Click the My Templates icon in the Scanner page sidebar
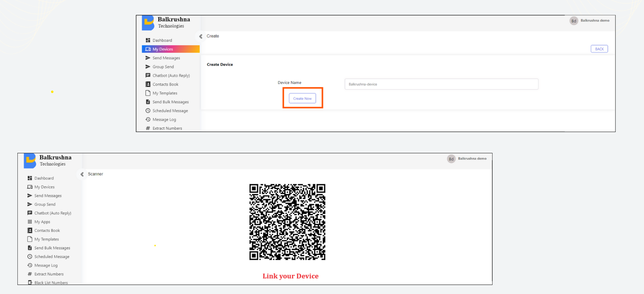This screenshot has height=294, width=644. click(x=29, y=239)
